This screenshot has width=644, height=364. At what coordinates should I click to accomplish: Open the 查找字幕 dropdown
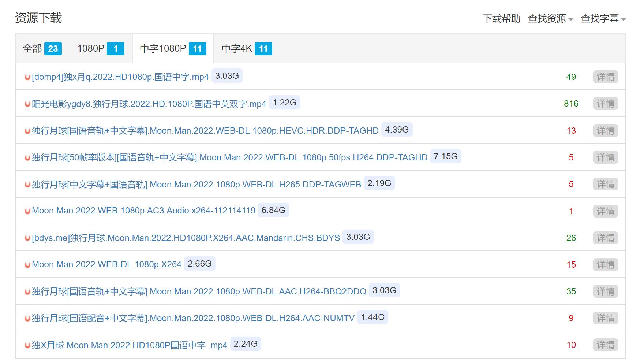[603, 18]
